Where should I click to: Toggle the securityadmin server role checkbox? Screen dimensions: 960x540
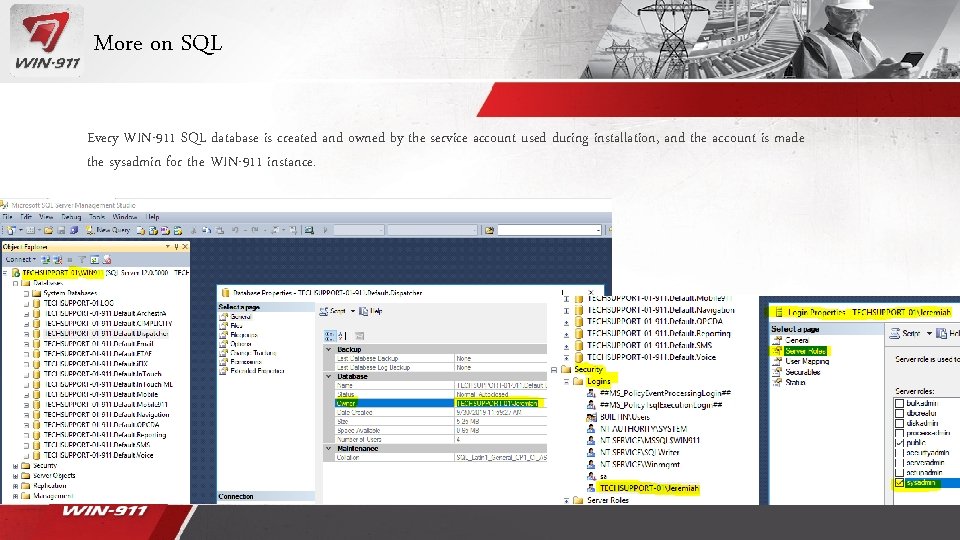click(x=899, y=453)
